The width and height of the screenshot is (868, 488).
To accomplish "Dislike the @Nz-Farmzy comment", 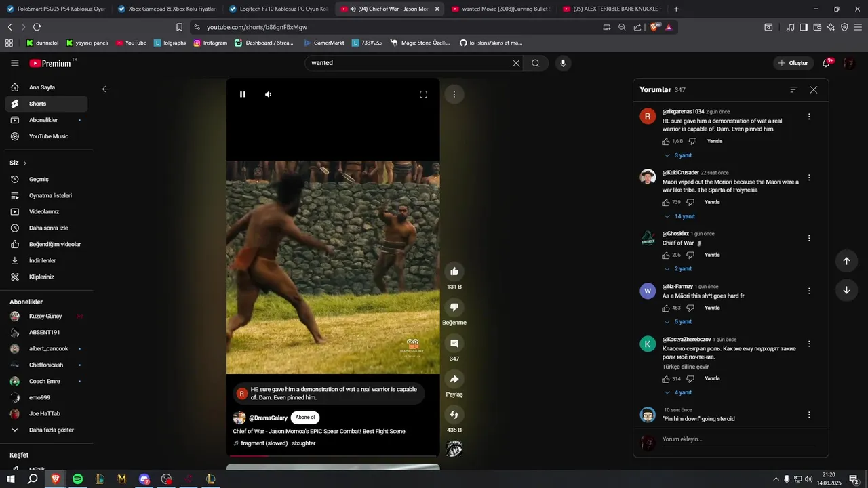I will pyautogui.click(x=690, y=308).
